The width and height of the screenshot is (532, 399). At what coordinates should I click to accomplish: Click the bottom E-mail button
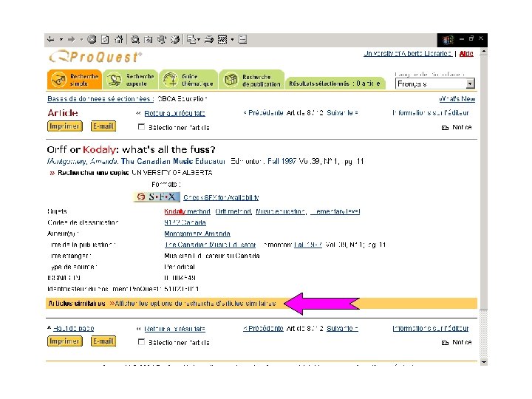point(103,341)
